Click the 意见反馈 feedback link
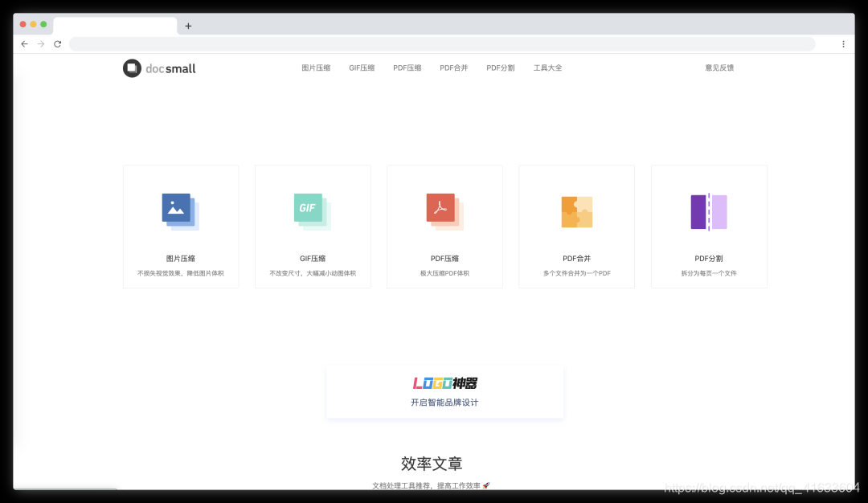Screen dimensions: 868x503 (x=719, y=67)
